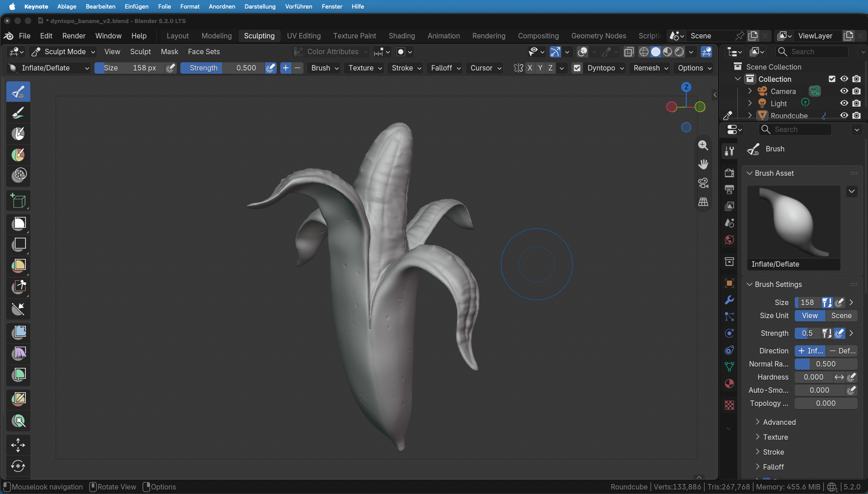
Task: Uncheck the Collection exclude checkbox
Action: click(x=832, y=79)
